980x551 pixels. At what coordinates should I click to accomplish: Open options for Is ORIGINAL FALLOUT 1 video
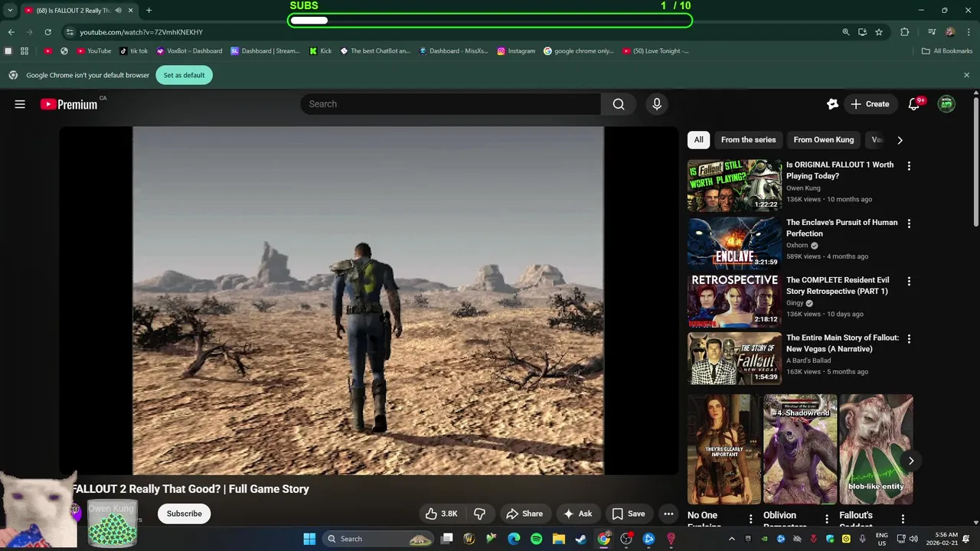click(909, 166)
